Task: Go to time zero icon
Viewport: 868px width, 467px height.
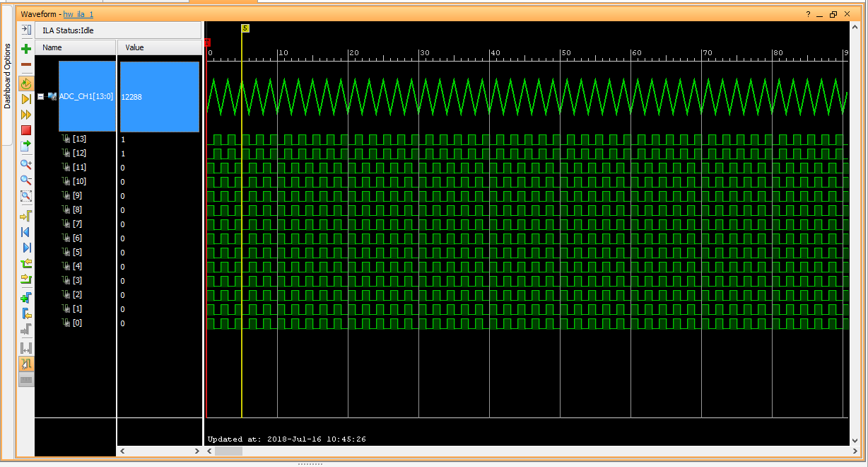Action: pos(26,231)
